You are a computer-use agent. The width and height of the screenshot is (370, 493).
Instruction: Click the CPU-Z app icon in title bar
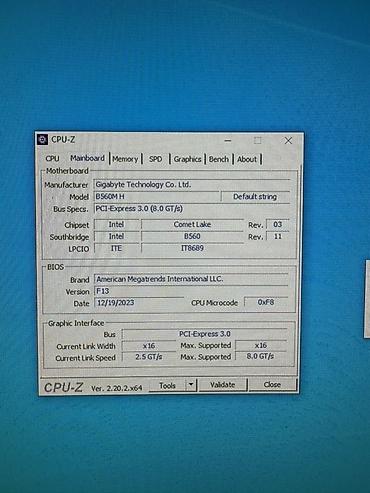click(42, 140)
